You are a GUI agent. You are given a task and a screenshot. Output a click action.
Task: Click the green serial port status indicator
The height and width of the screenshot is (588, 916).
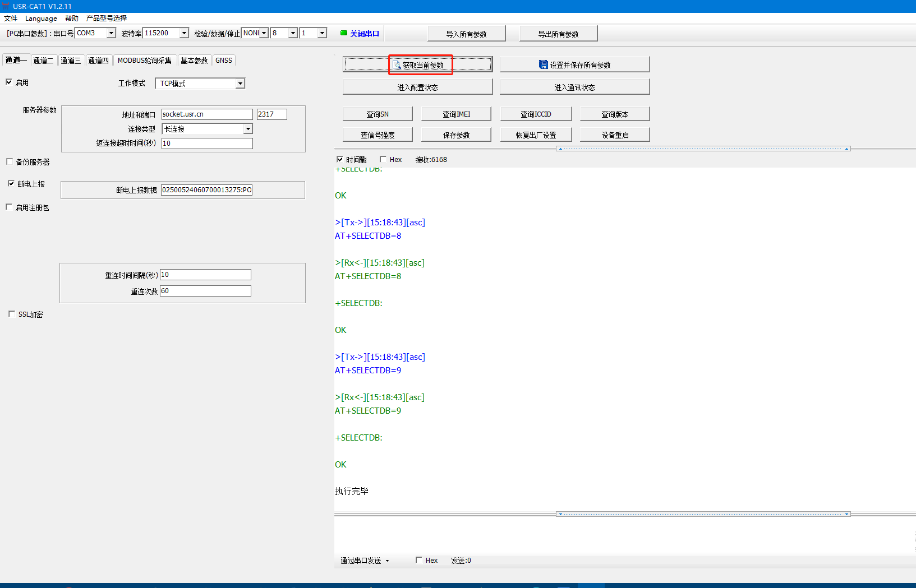344,33
